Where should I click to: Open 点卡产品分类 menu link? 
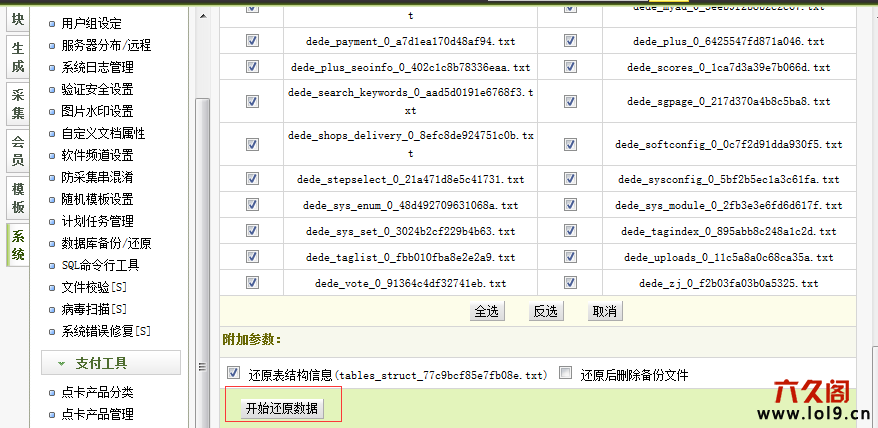tap(97, 393)
